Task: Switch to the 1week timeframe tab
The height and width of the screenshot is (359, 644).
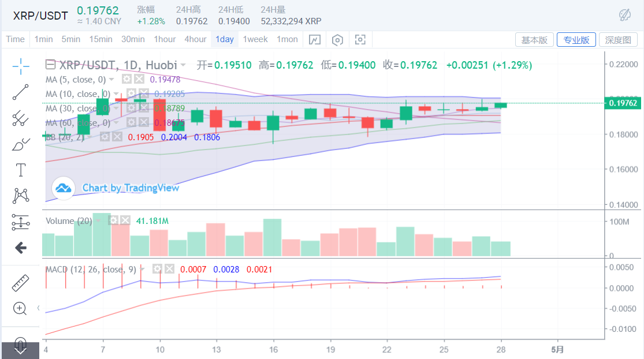Action: click(x=255, y=39)
